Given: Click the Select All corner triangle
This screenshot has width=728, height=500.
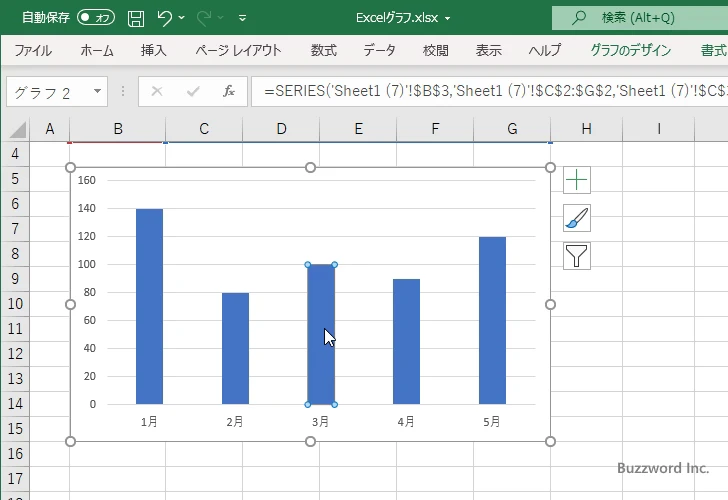Looking at the screenshot, I should click(x=18, y=130).
